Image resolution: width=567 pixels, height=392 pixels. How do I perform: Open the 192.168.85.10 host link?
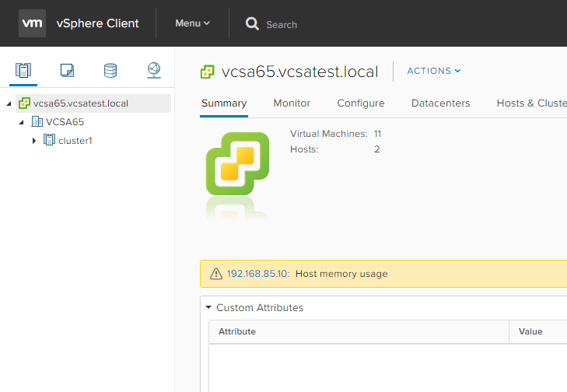point(257,274)
